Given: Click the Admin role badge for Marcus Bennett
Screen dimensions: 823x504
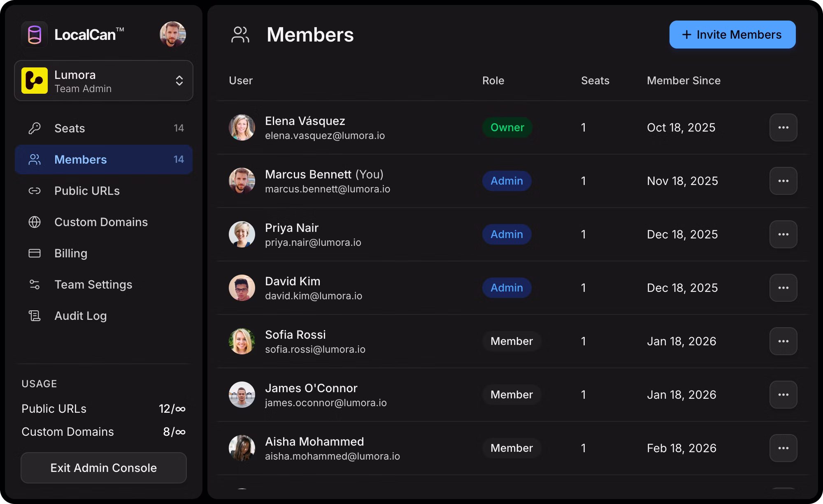Looking at the screenshot, I should click(x=507, y=181).
